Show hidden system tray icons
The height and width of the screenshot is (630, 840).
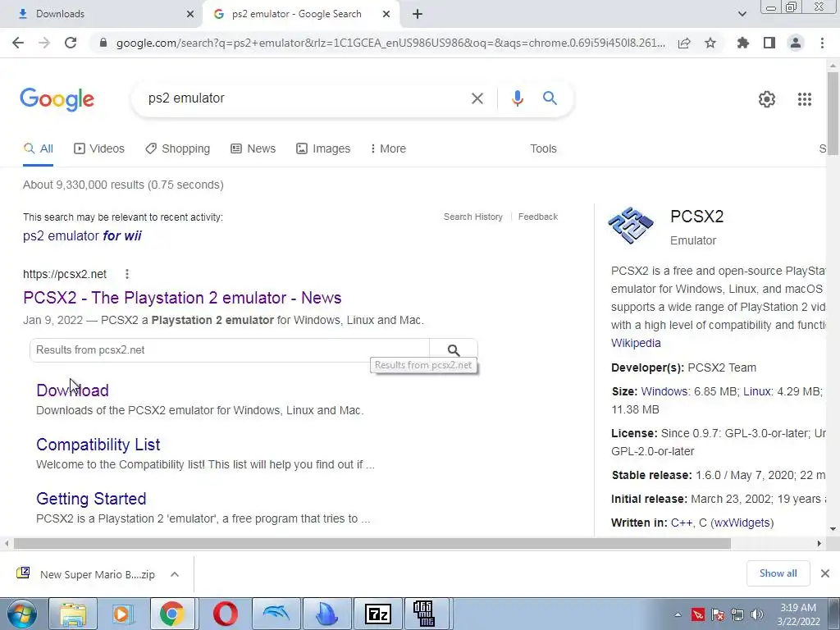coord(678,614)
